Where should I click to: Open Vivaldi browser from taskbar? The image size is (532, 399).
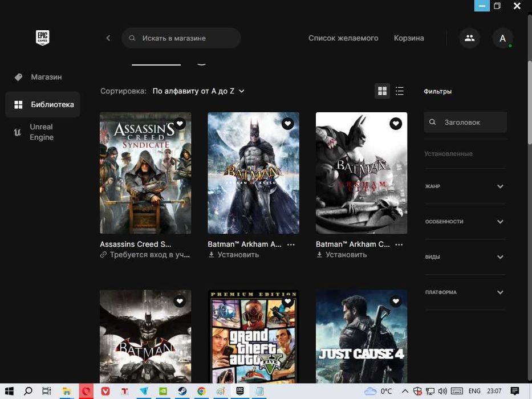point(105,391)
